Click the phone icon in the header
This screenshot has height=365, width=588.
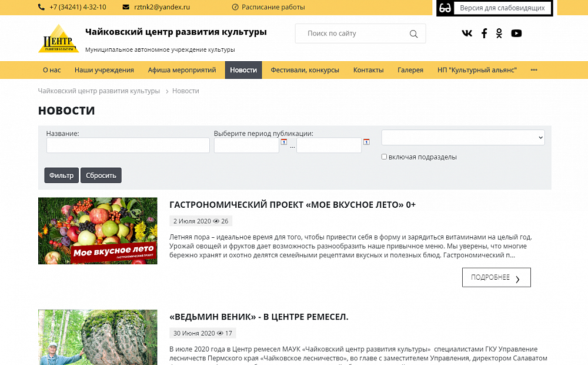[x=40, y=7]
